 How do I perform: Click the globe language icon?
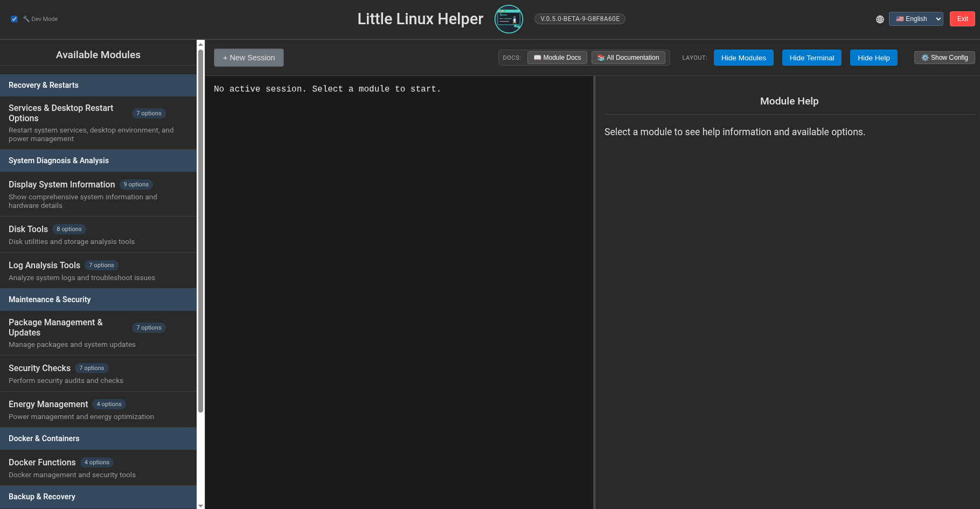click(880, 19)
